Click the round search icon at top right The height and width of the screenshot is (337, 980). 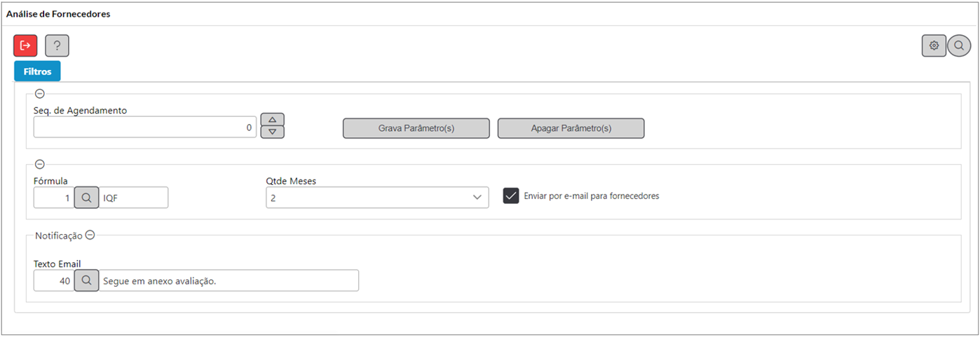958,46
